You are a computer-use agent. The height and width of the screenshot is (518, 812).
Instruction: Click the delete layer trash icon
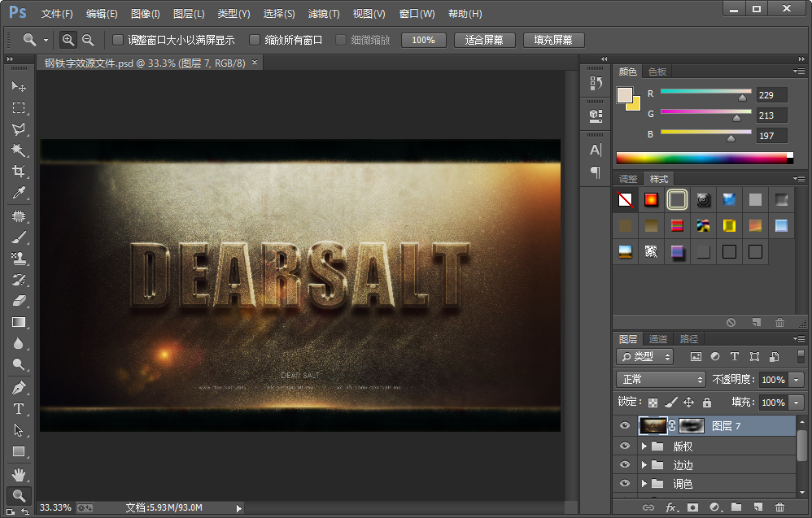[x=779, y=507]
